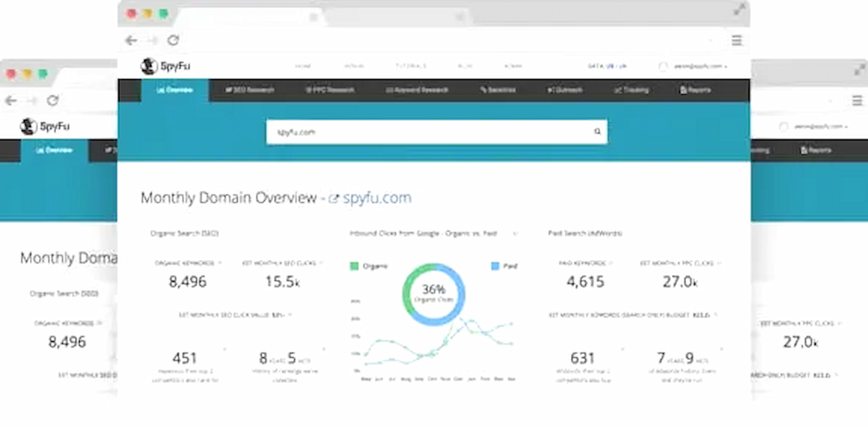Click the 8,496 organic keywords value in front window

click(x=188, y=282)
